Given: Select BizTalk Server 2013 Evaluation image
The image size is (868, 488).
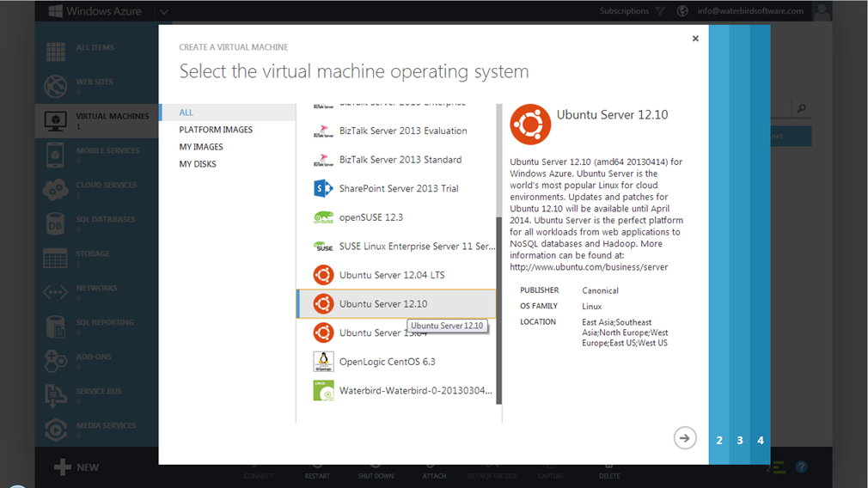Looking at the screenshot, I should (396, 131).
